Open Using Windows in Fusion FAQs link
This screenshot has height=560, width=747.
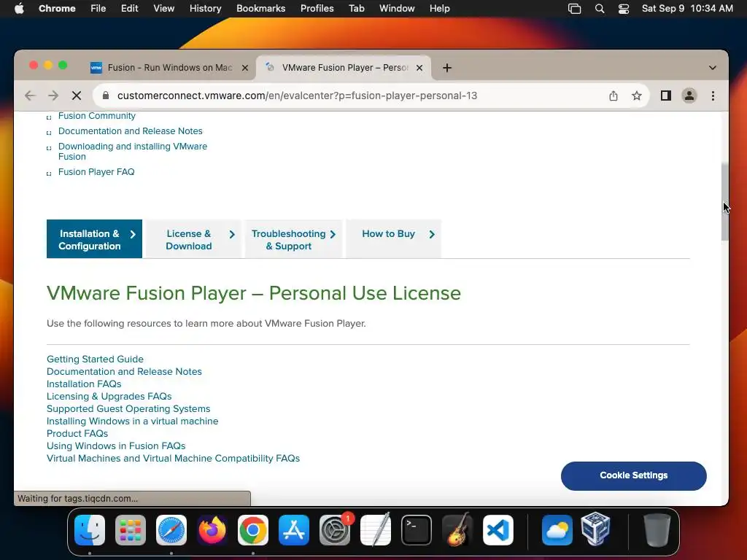[116, 446]
